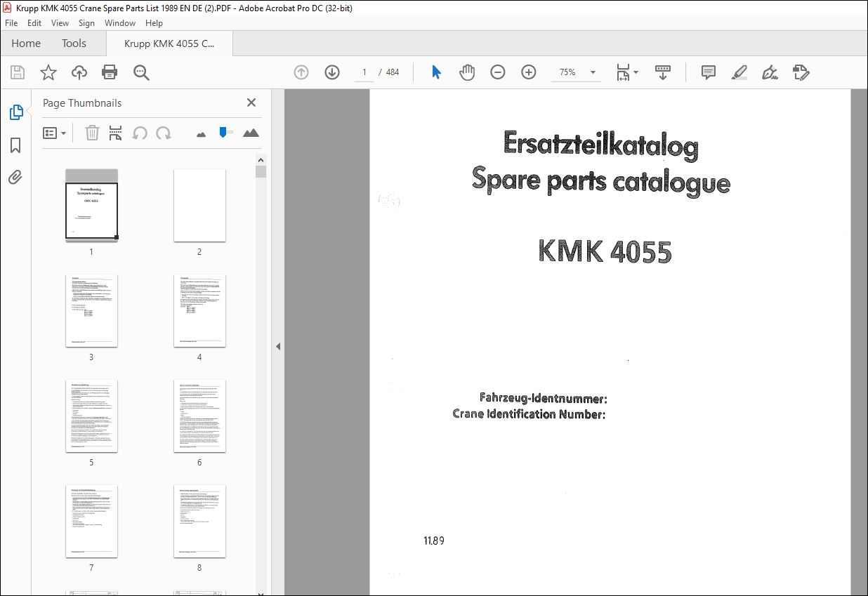Image resolution: width=868 pixels, height=596 pixels.
Task: Go to the next page arrow
Action: coord(332,72)
